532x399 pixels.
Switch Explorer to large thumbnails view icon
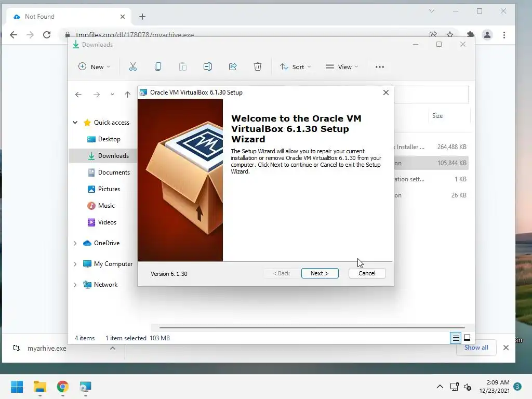[467, 338]
